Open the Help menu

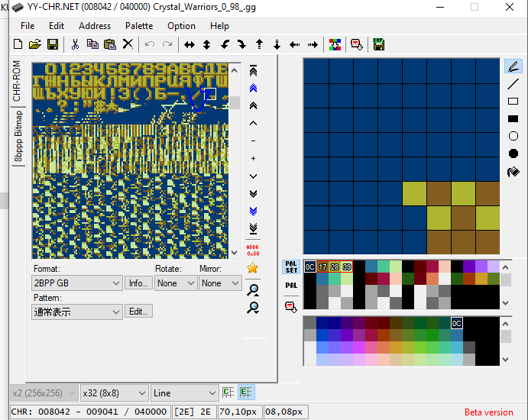coord(219,26)
